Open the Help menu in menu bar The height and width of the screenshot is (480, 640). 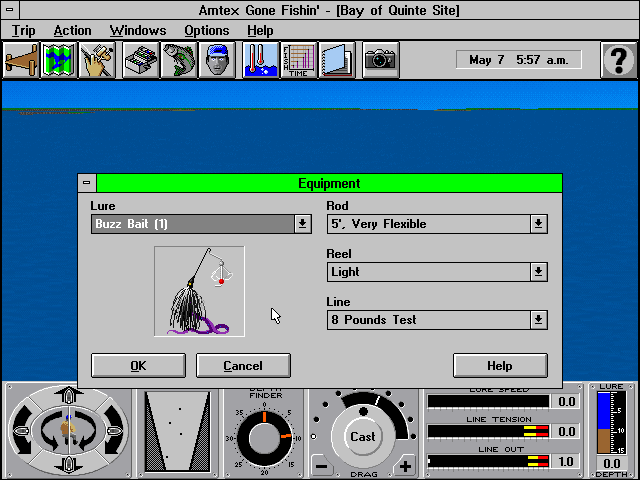point(260,31)
